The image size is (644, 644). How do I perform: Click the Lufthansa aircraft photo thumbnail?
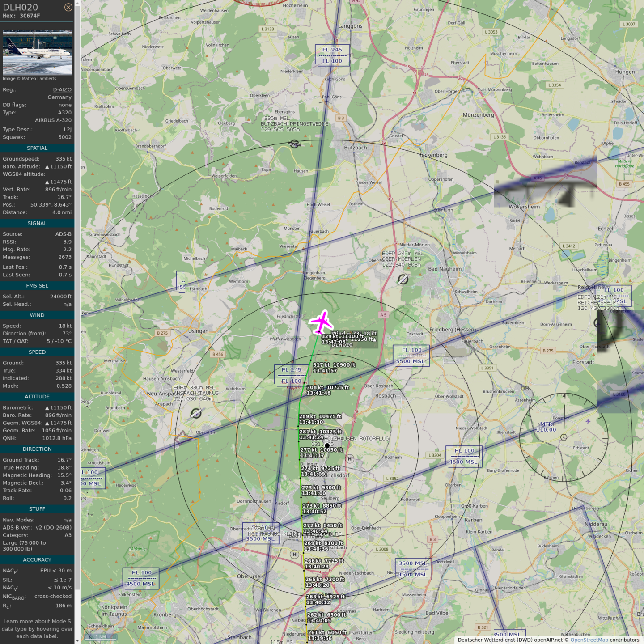[37, 52]
